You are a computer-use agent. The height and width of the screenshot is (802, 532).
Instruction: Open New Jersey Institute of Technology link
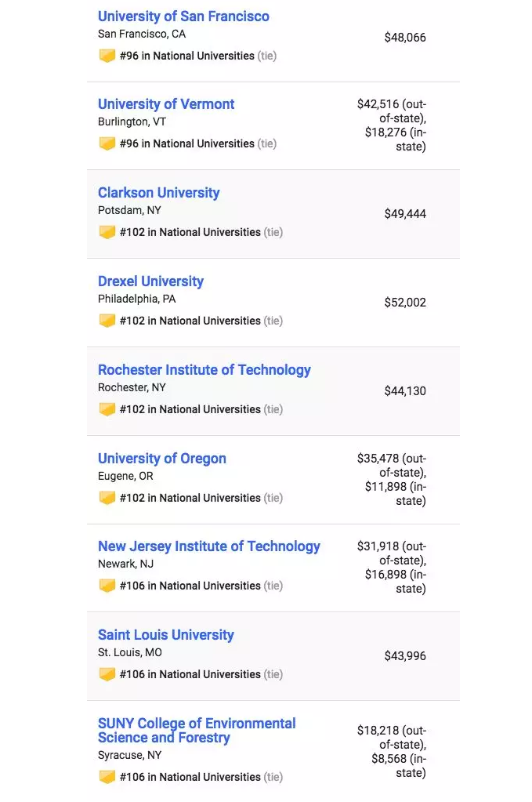[209, 546]
